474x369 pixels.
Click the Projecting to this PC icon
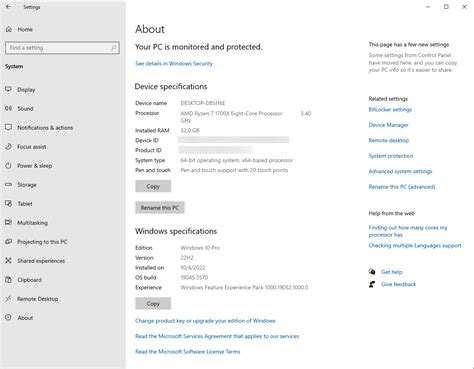point(8,241)
